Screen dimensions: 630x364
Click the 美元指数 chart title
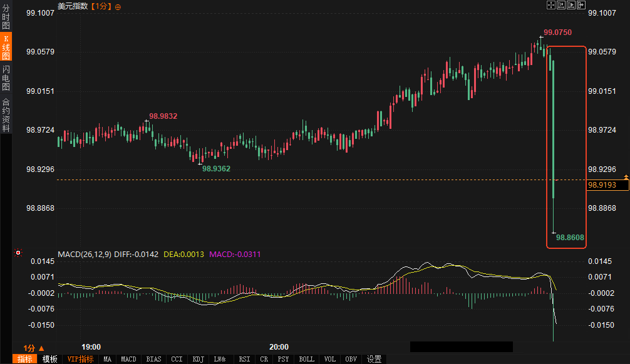pyautogui.click(x=73, y=6)
